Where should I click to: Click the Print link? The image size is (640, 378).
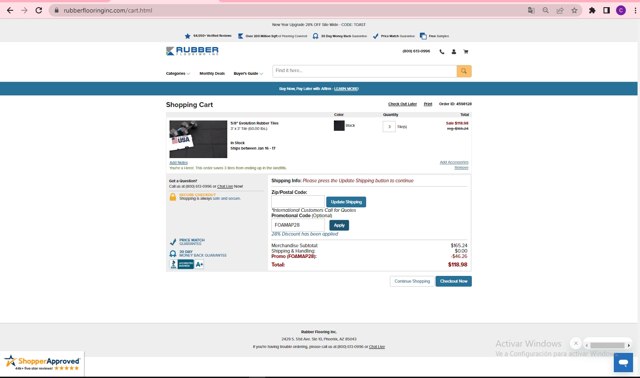(x=428, y=104)
